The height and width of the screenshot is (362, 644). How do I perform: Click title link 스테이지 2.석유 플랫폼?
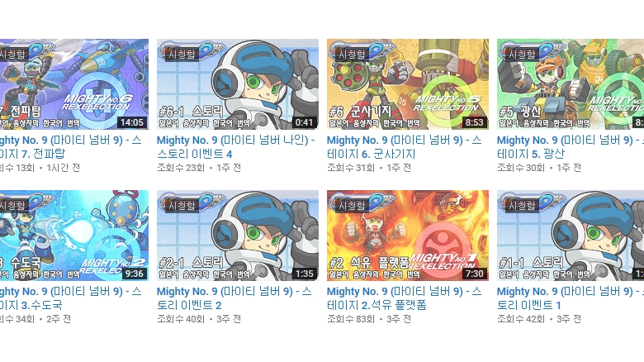click(404, 298)
